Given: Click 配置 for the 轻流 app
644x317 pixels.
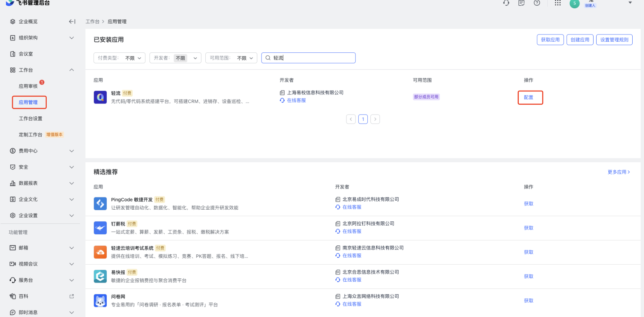Looking at the screenshot, I should click(529, 97).
